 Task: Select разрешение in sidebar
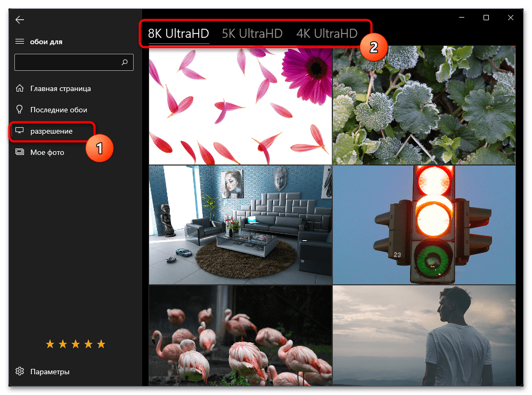point(51,131)
